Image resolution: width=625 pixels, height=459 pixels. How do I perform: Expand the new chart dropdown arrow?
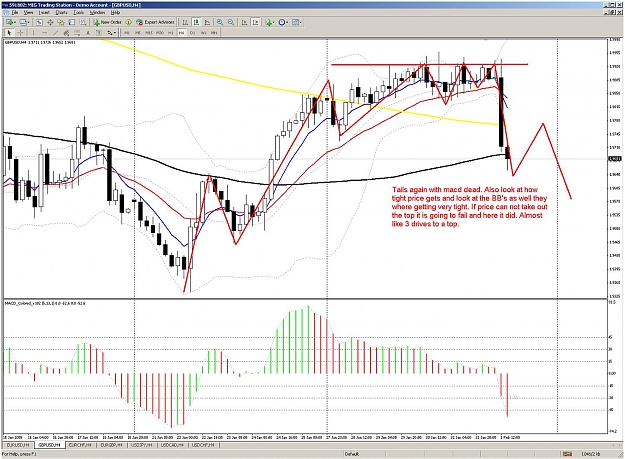(15, 23)
